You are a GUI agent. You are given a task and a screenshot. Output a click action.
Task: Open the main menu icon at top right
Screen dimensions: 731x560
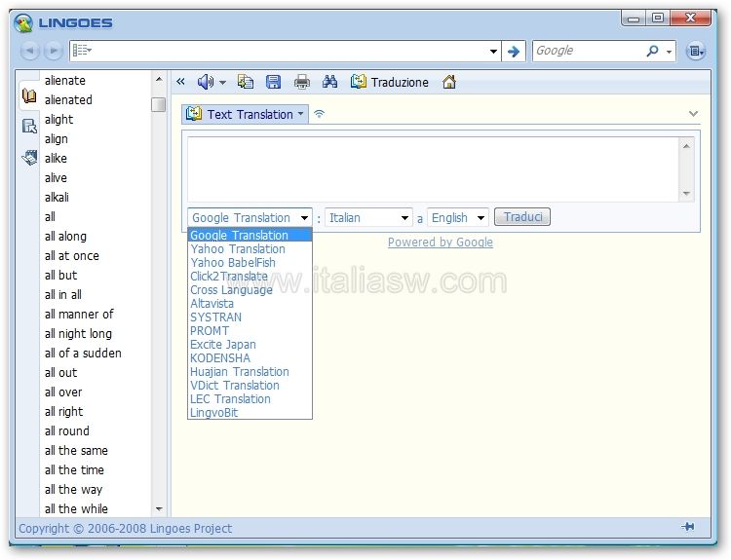tap(696, 51)
